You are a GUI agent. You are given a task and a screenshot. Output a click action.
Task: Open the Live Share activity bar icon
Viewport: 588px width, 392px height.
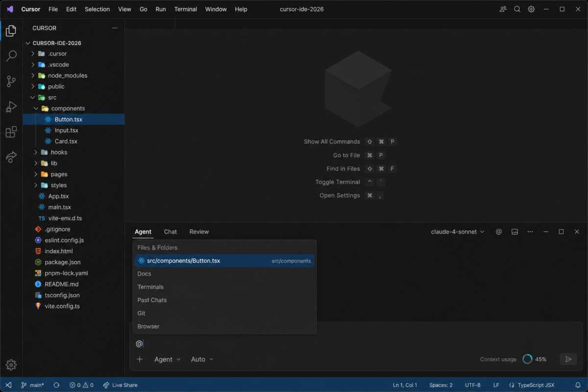coord(11,157)
